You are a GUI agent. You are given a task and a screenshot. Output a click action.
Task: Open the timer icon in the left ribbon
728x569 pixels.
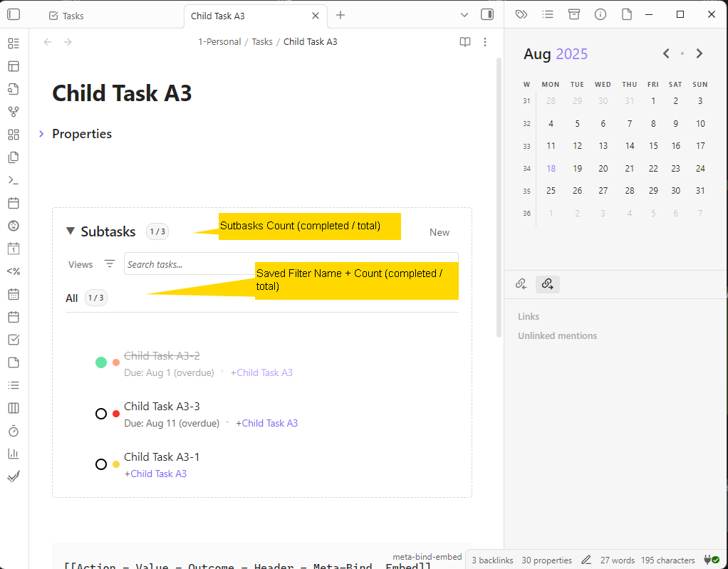tap(13, 430)
